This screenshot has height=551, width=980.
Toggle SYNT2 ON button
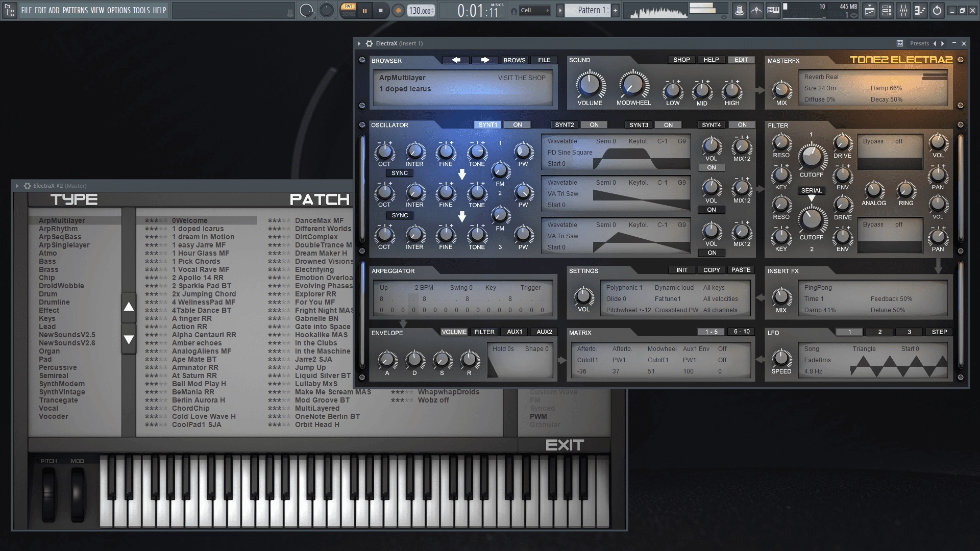594,125
